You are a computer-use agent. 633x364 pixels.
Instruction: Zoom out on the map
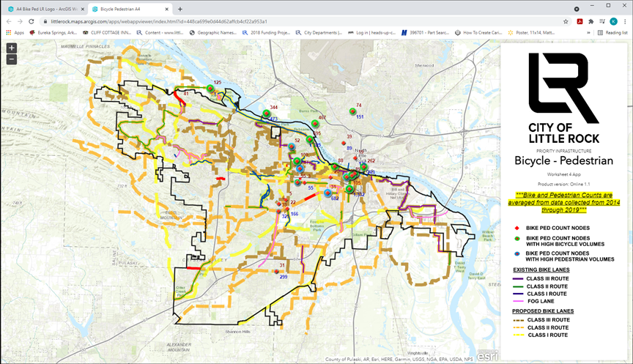(12, 59)
